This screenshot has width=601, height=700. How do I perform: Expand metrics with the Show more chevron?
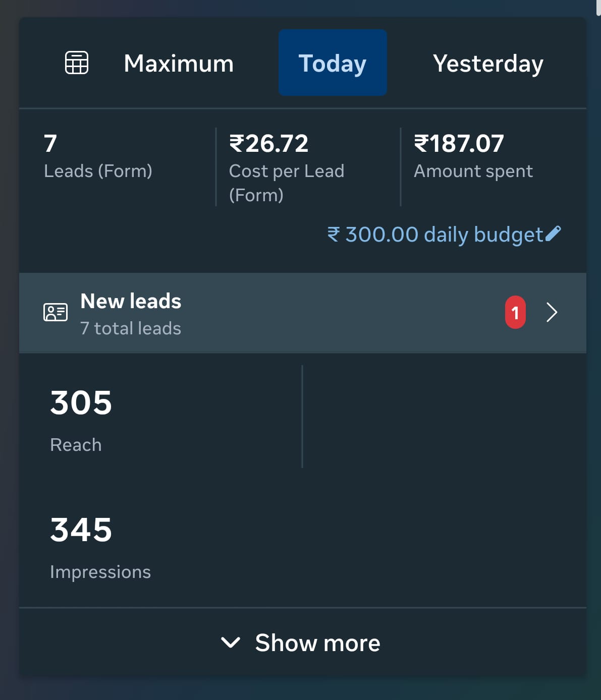[x=231, y=643]
